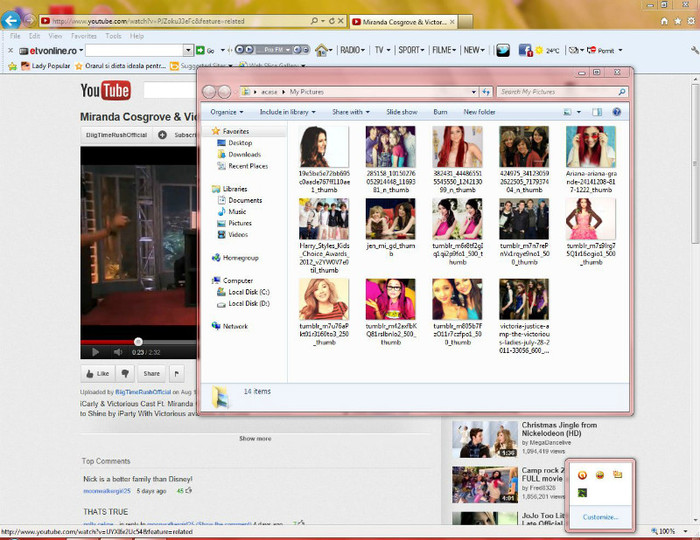Open the SPORT dropdown in browser toolbar
The height and width of the screenshot is (540, 700).
pos(411,50)
